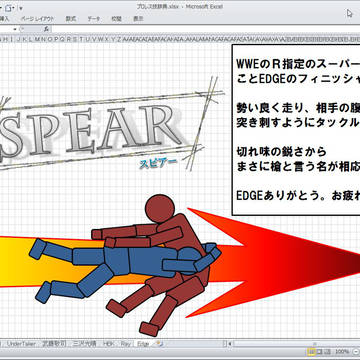The height and width of the screenshot is (360, 360).
Task: Expand the Name Box dropdown arrow
Action: [x=15, y=29]
